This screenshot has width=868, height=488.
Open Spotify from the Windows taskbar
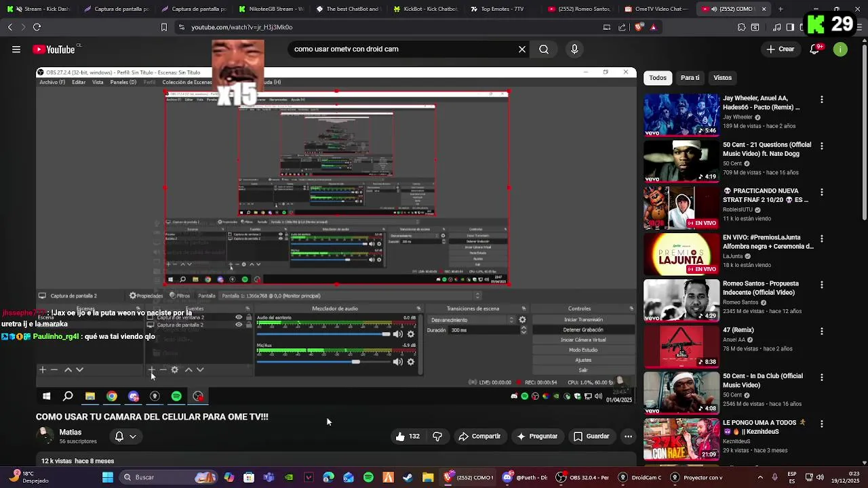click(x=368, y=477)
